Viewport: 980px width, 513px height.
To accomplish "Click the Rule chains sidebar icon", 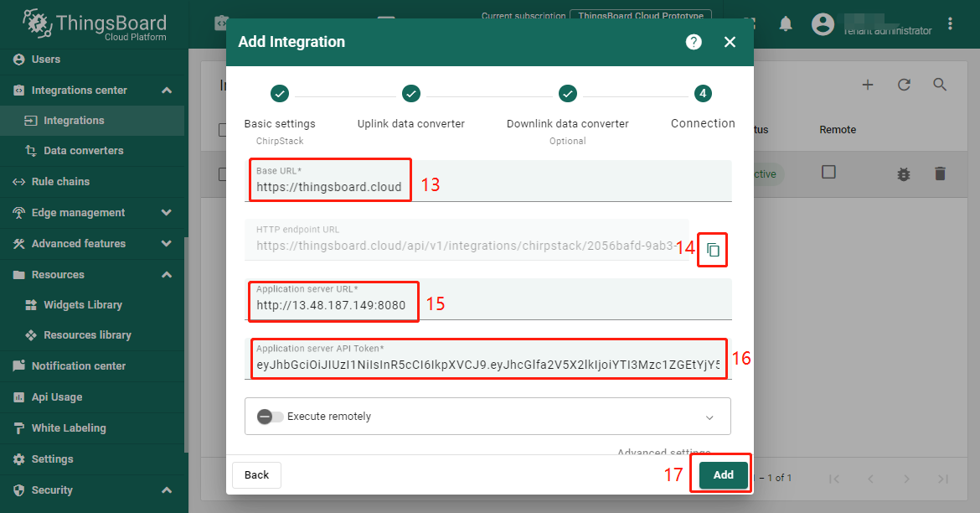I will coord(18,181).
